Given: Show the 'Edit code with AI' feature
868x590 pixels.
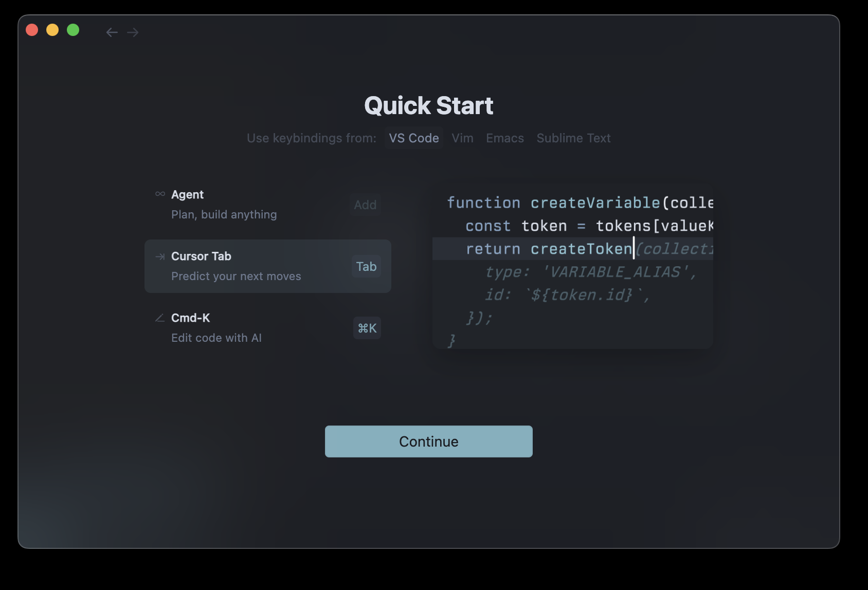Looking at the screenshot, I should click(216, 338).
